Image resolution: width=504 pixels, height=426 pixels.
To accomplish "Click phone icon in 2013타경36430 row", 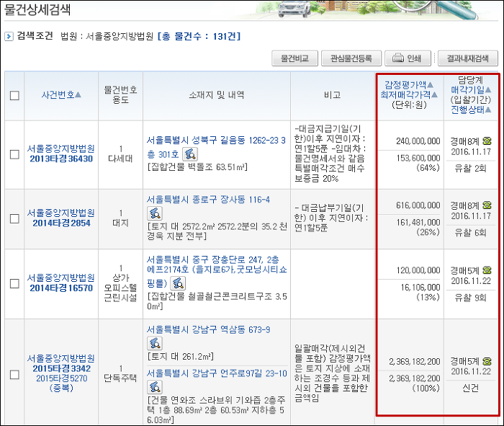I will (487, 141).
